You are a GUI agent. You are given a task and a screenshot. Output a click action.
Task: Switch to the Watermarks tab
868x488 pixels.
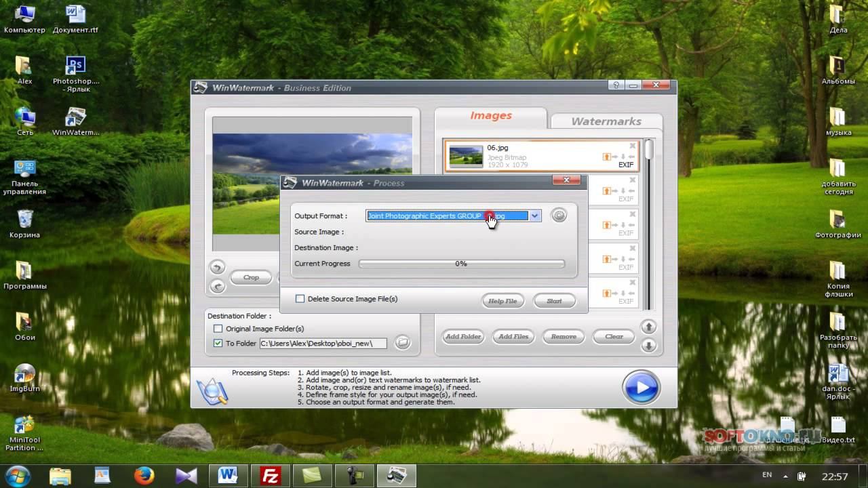(x=606, y=121)
